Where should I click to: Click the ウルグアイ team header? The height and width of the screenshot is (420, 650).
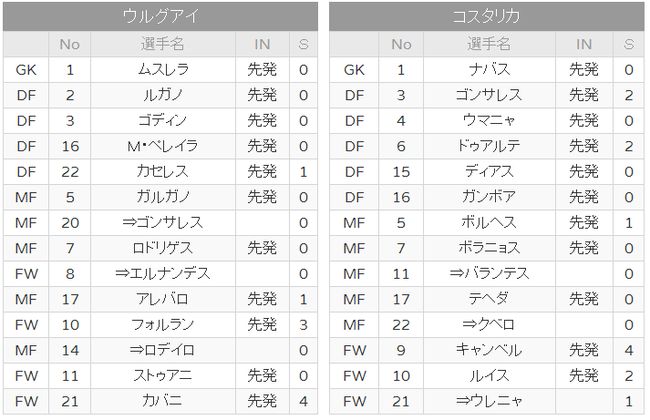[x=160, y=16]
